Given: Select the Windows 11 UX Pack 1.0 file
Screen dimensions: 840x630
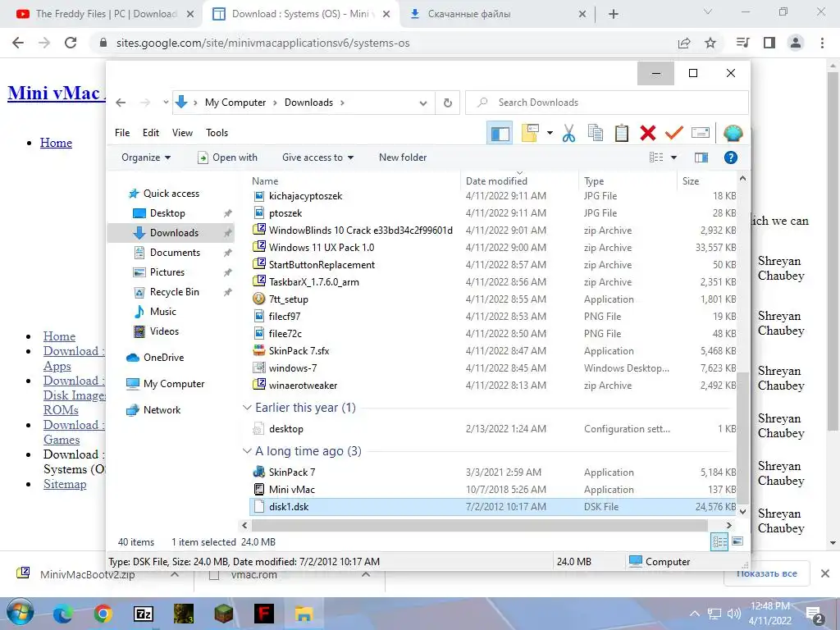Looking at the screenshot, I should tap(322, 248).
